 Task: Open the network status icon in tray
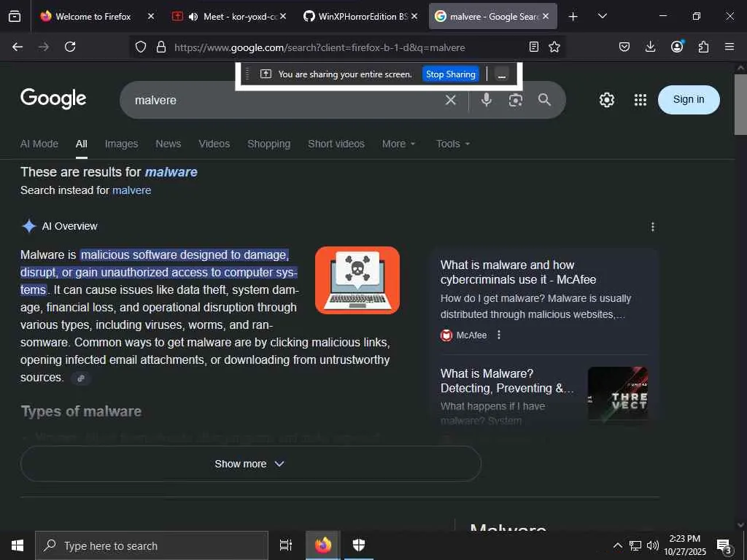pos(635,545)
